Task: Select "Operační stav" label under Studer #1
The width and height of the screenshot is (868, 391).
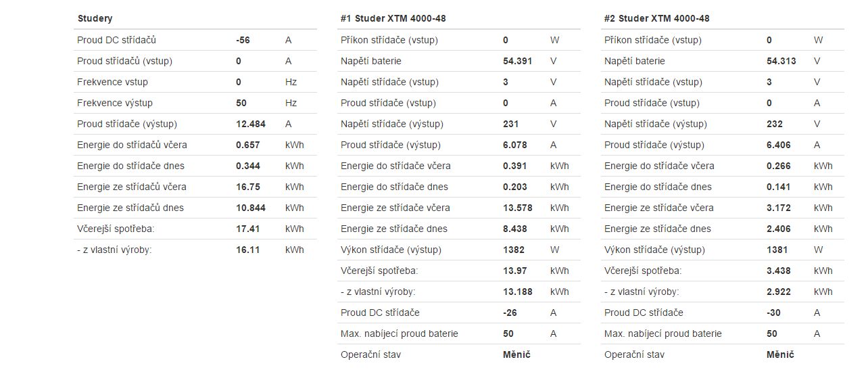Action: coord(370,354)
